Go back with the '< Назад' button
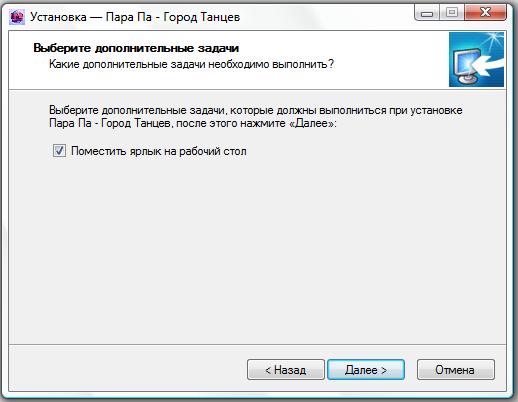 (x=286, y=370)
